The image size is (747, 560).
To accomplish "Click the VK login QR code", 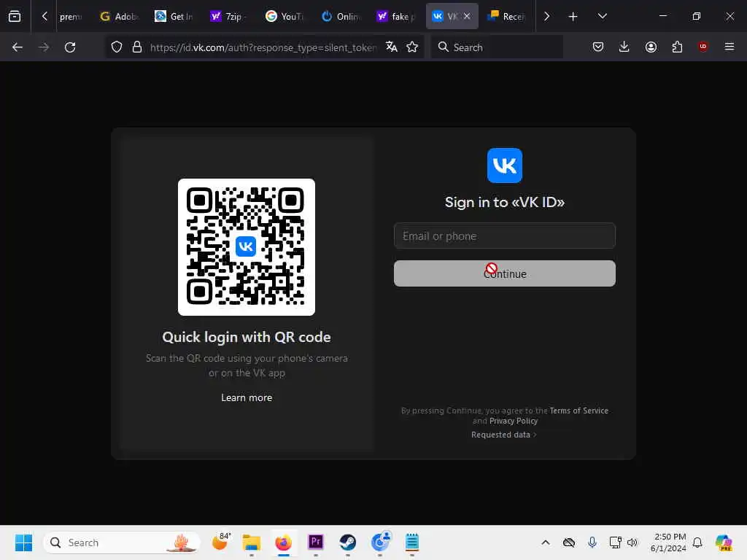I will [247, 246].
